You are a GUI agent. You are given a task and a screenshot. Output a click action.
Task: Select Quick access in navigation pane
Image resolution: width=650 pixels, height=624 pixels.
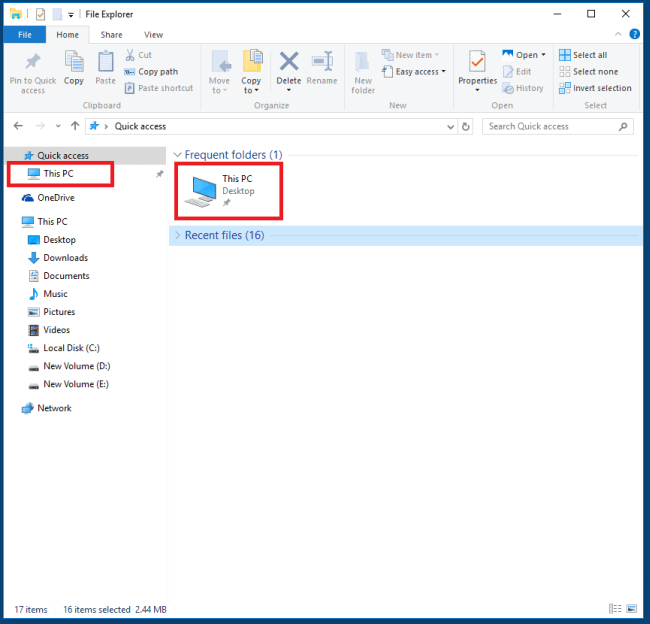click(x=85, y=155)
